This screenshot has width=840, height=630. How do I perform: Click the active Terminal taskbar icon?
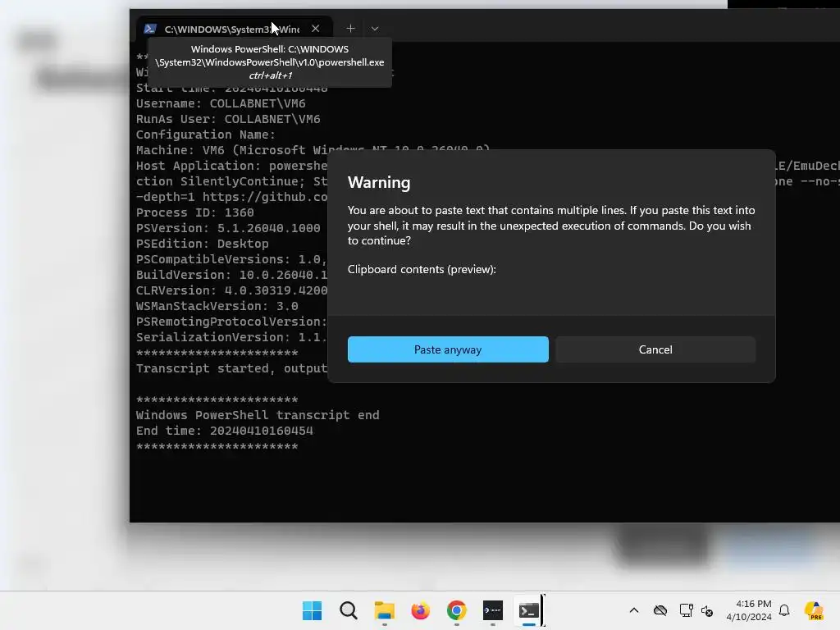529,610
